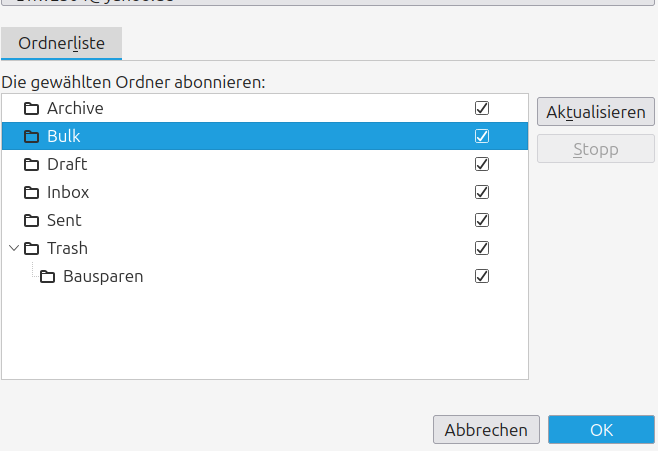Confirm with the OK button
This screenshot has height=451, width=658.
point(601,430)
